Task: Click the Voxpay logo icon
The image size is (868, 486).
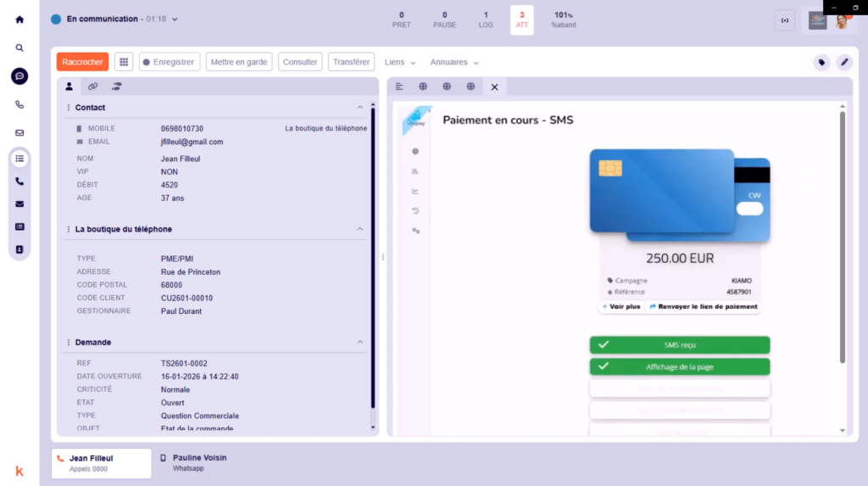Action: pos(415,119)
